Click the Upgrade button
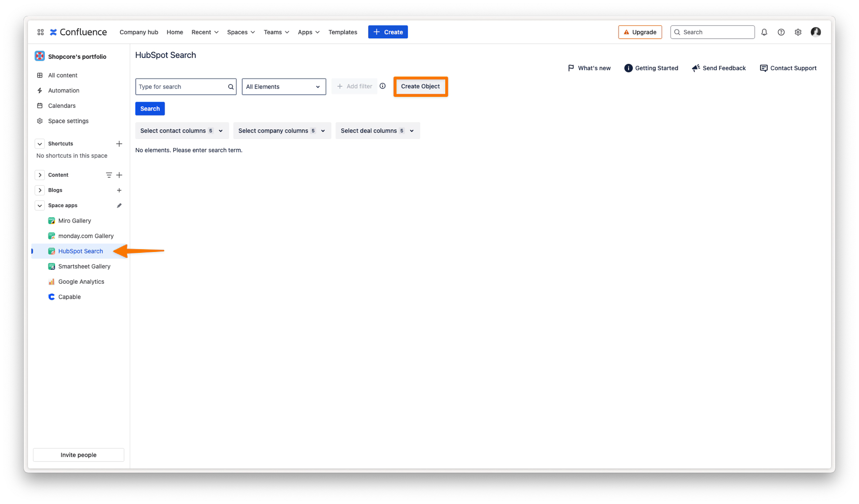Image resolution: width=859 pixels, height=504 pixels. pos(640,32)
